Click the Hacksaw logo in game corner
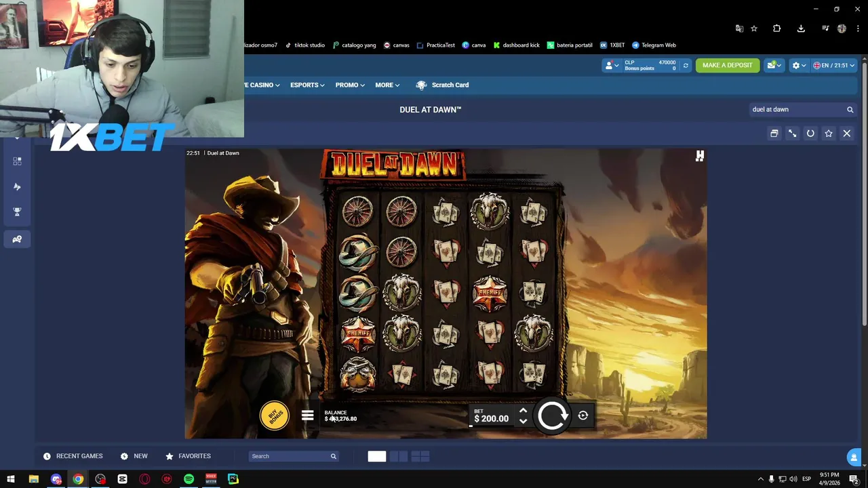Viewport: 868px width, 488px height. 700,156
